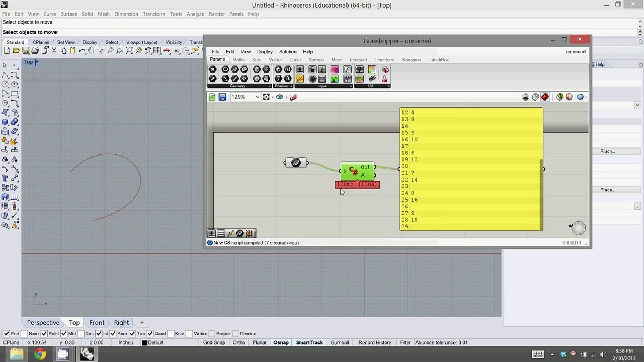This screenshot has height=362, width=644.
Task: Select the red shaded preview mode icon
Action: tap(545, 97)
